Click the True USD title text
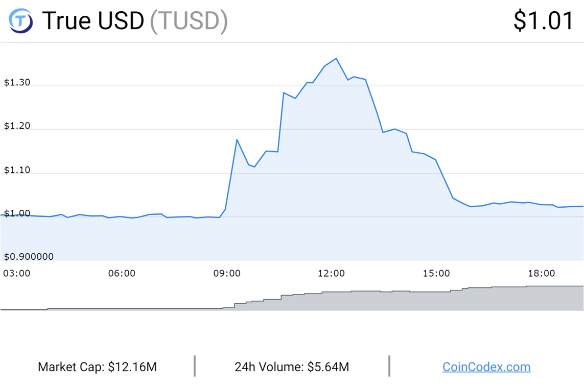The image size is (584, 392). point(93,20)
